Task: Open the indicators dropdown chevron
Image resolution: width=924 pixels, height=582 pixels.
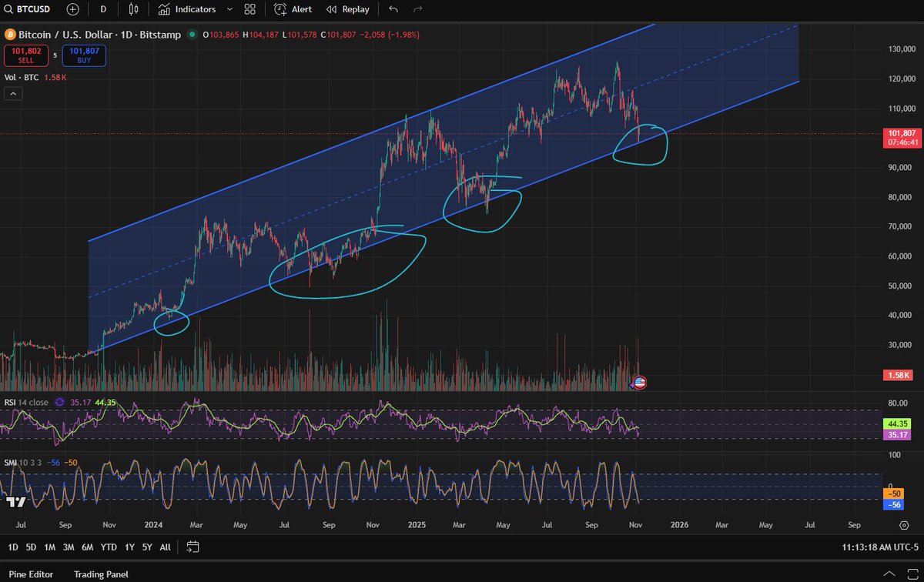Action: (x=229, y=9)
